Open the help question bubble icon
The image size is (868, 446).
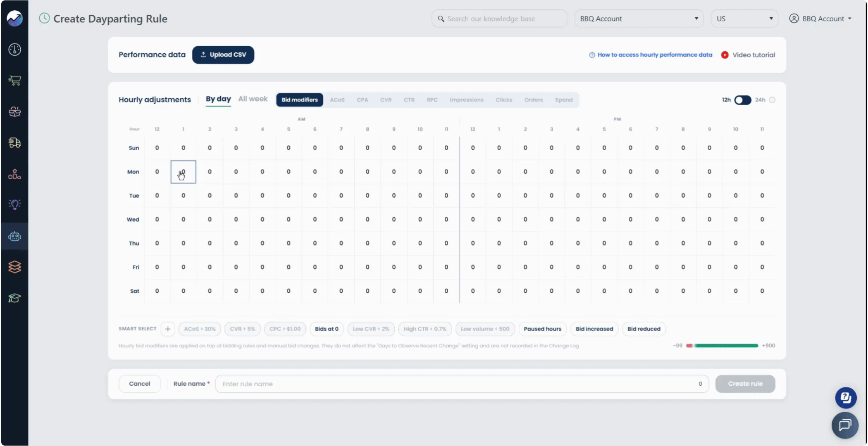click(846, 398)
